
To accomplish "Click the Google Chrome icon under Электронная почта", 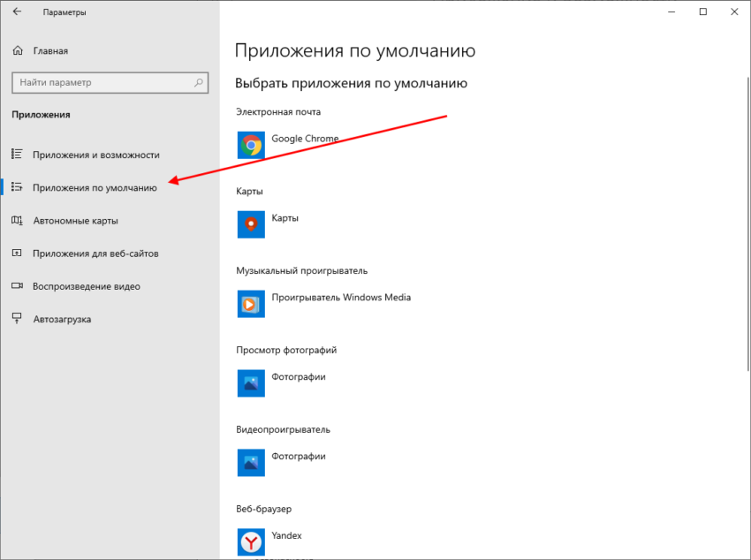I will coord(251,145).
